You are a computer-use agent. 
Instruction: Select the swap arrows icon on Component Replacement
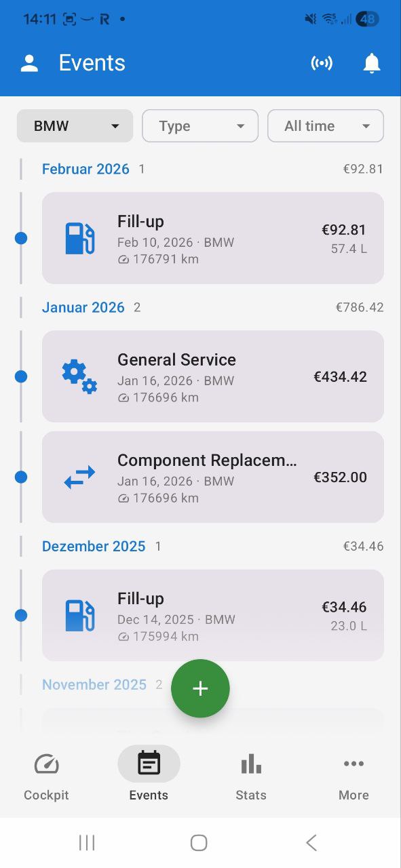point(79,477)
